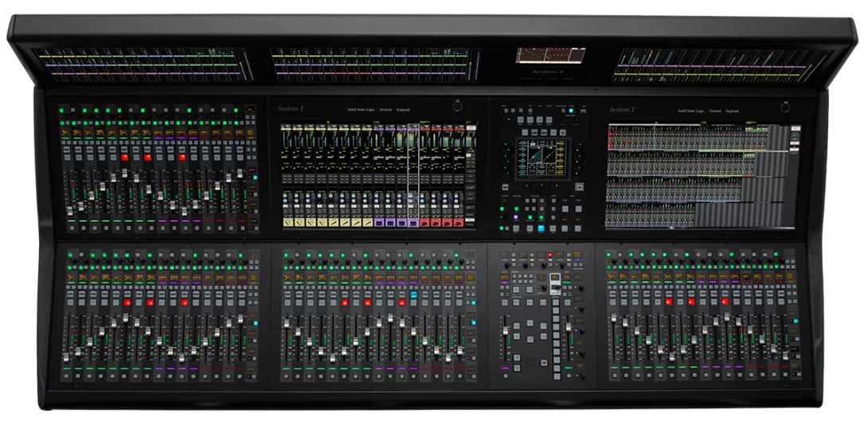868x428 pixels.
Task: Toggle the cyan lit button in upper-left fader bay
Action: (255, 179)
